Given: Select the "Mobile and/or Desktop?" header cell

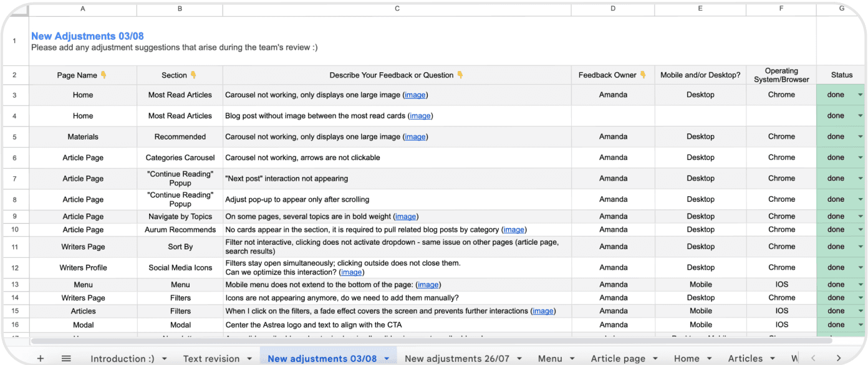Looking at the screenshot, I should coord(700,75).
